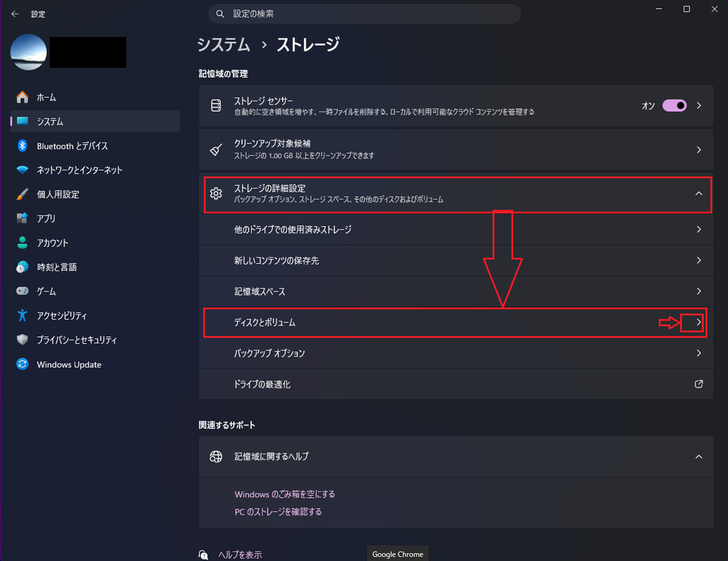This screenshot has height=561, width=728.
Task: Open クリーンアップ対象候補 chevron
Action: 699,149
